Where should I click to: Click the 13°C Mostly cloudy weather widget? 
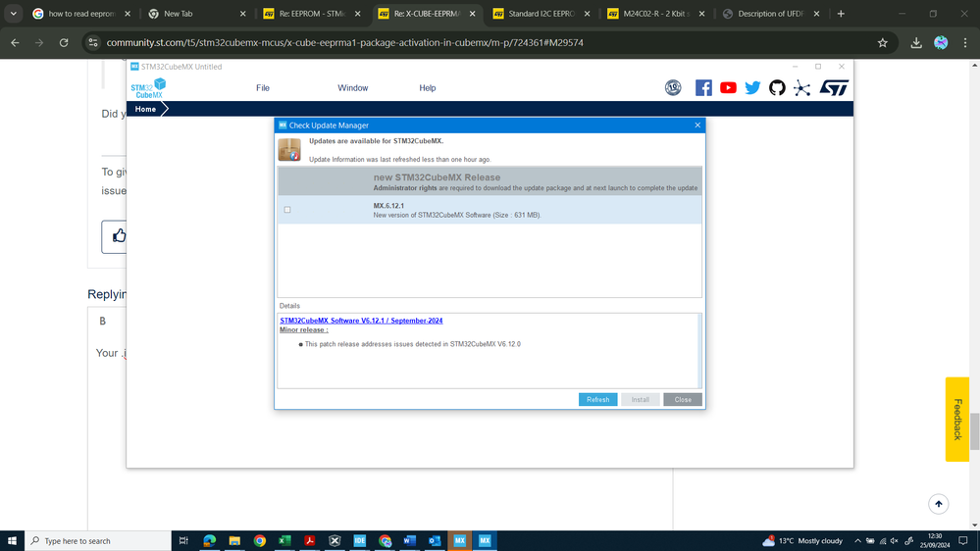(802, 541)
